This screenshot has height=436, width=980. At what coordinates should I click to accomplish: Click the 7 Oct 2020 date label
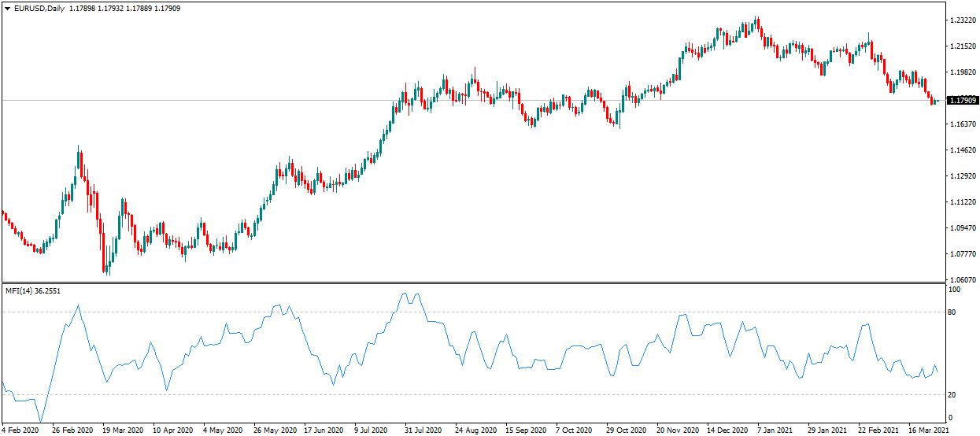(x=574, y=430)
